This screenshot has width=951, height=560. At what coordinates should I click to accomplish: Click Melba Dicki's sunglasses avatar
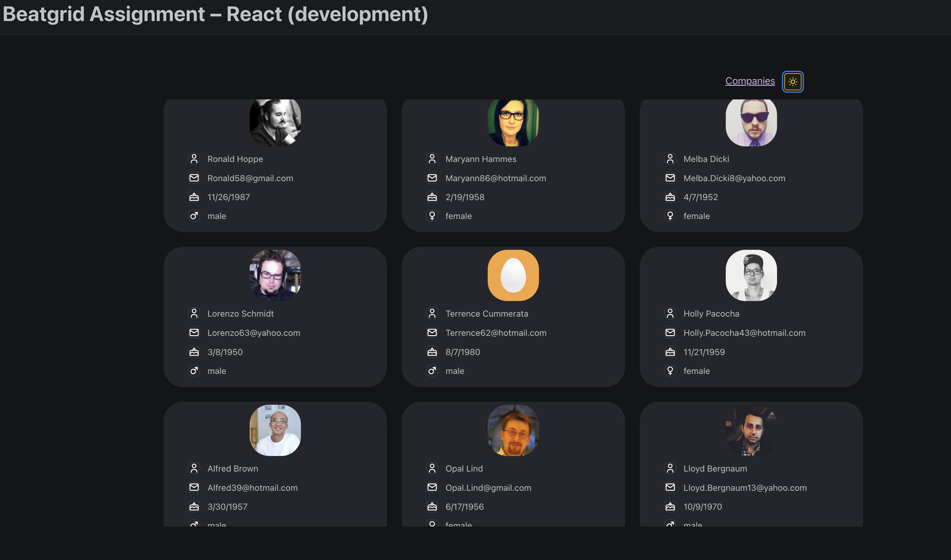(751, 121)
